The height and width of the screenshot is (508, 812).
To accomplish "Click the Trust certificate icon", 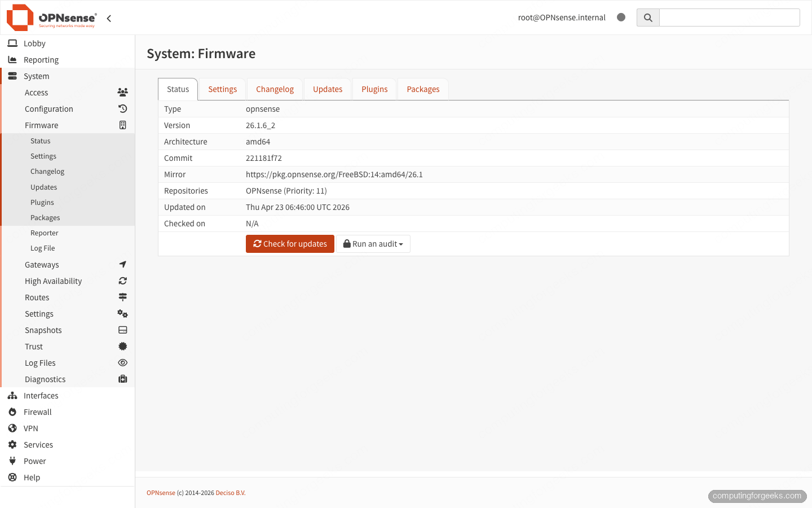I will [122, 347].
